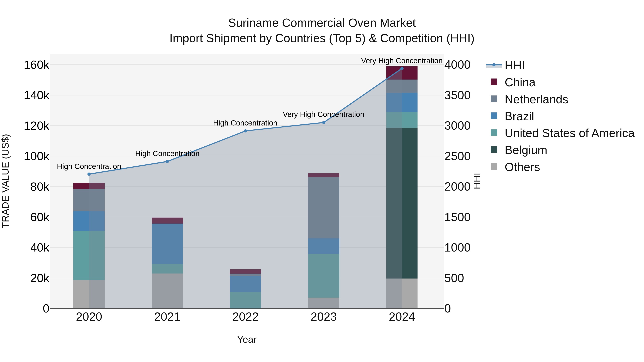Click the 160k tick on left axis
The height and width of the screenshot is (362, 644).
tap(36, 65)
